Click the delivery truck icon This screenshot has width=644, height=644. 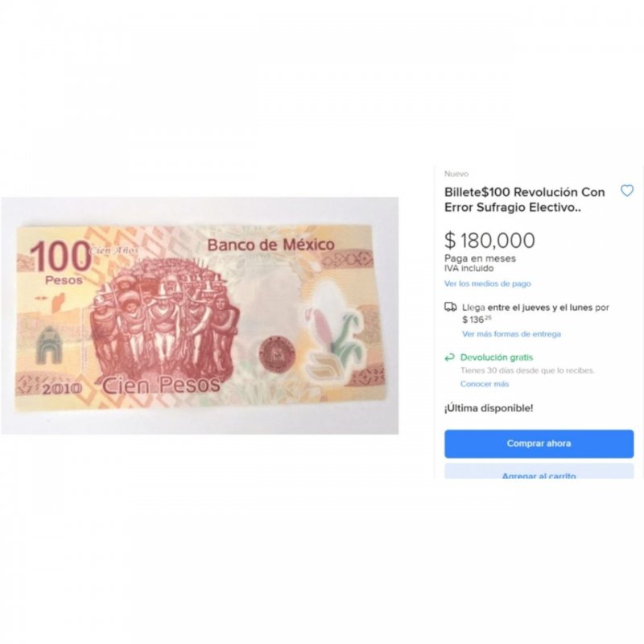point(451,308)
